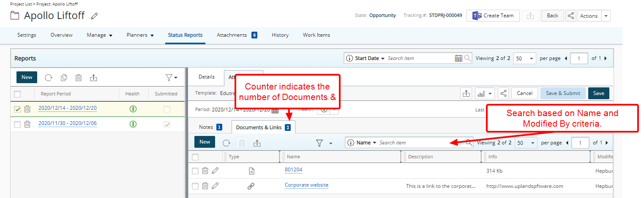Click the copy report icon in Reports toolbar
Image resolution: width=644 pixels, height=198 pixels.
point(64,77)
